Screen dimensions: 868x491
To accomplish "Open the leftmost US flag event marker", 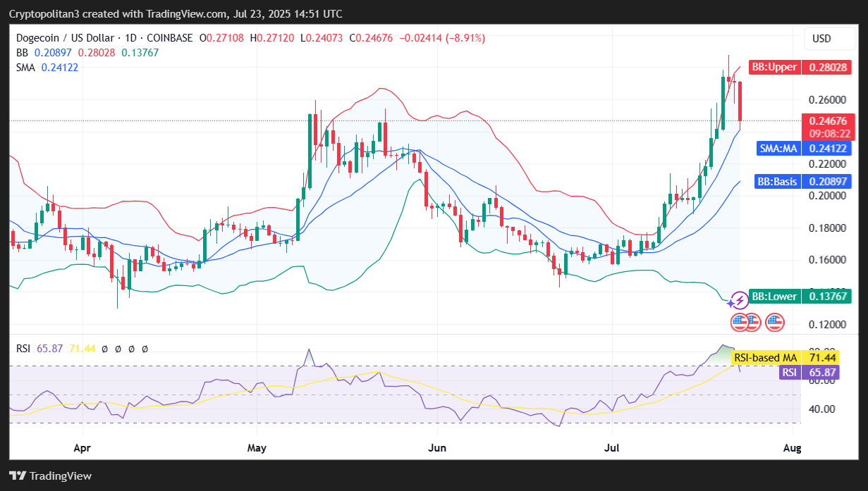I will coord(739,323).
